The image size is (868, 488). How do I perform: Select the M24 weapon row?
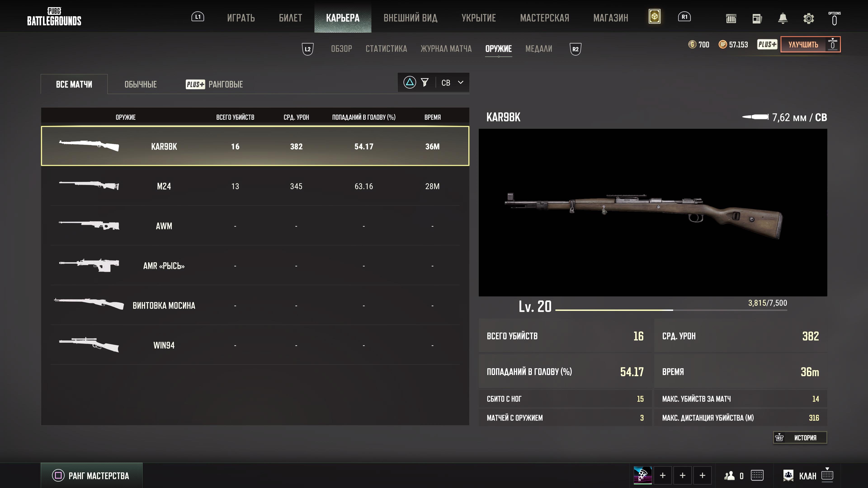point(255,186)
